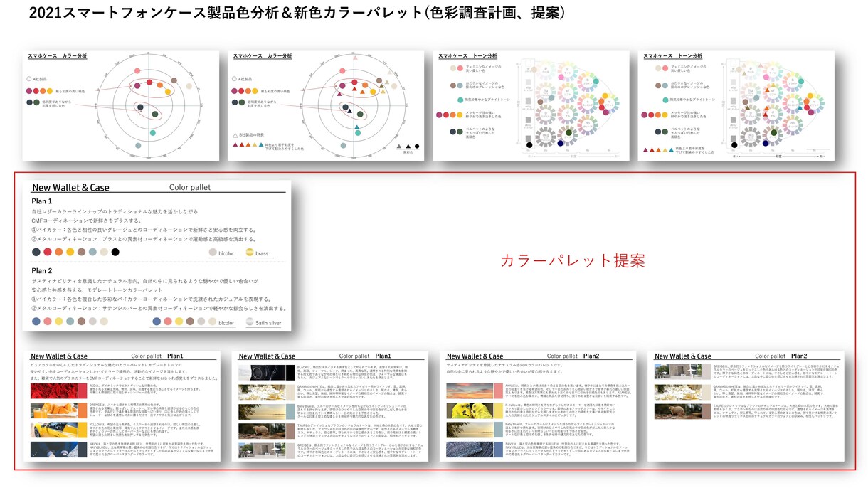
Task: Pick the Satin silver swatch
Action: (250, 322)
